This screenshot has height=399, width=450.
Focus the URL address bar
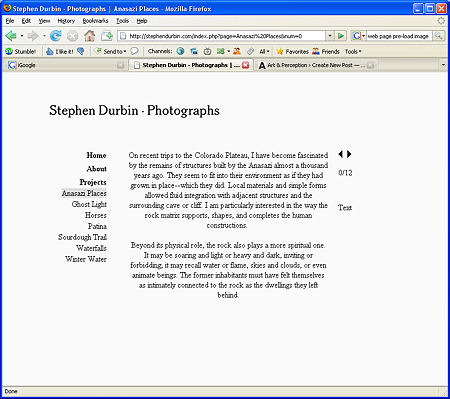point(222,36)
